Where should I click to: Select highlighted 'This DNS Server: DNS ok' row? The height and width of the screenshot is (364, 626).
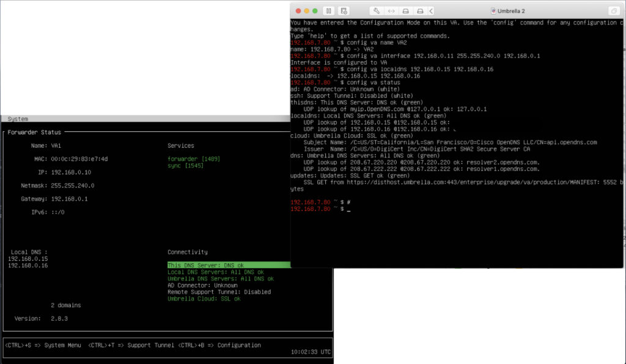tap(229, 265)
